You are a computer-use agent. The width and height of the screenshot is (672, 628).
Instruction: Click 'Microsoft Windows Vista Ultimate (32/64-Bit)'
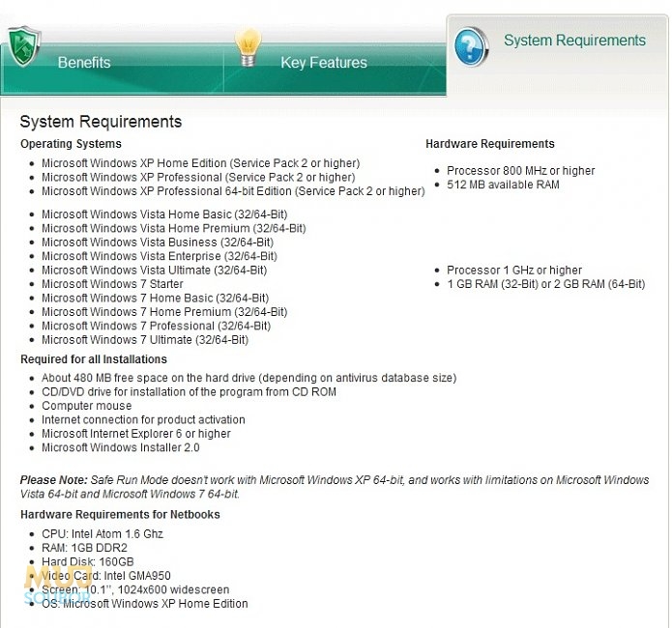coord(155,271)
